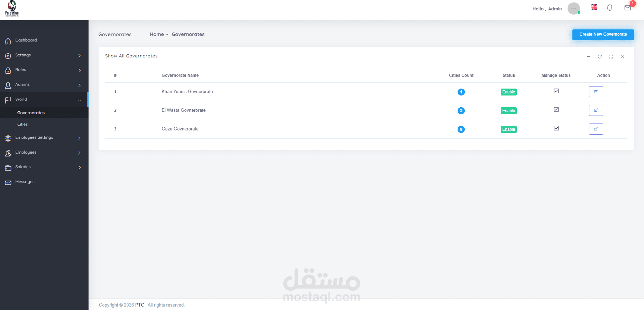Click 'Cities Count' column header

[461, 75]
